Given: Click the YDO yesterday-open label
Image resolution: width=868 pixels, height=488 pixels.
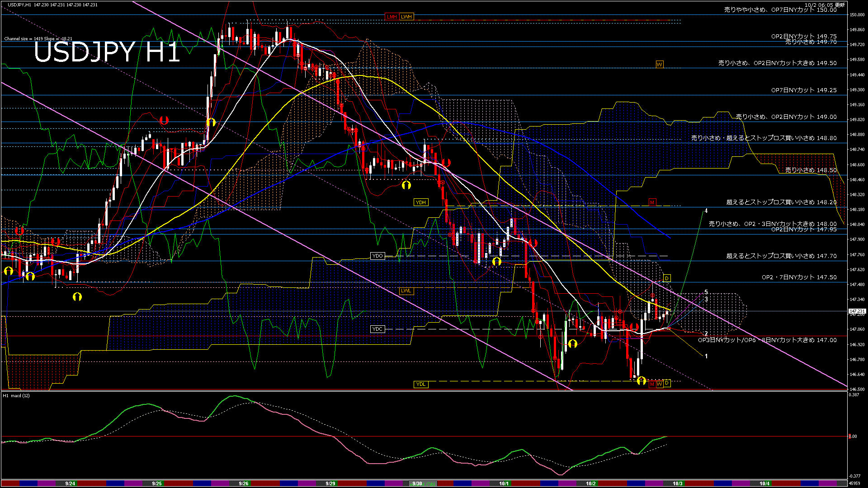Looking at the screenshot, I should point(377,256).
